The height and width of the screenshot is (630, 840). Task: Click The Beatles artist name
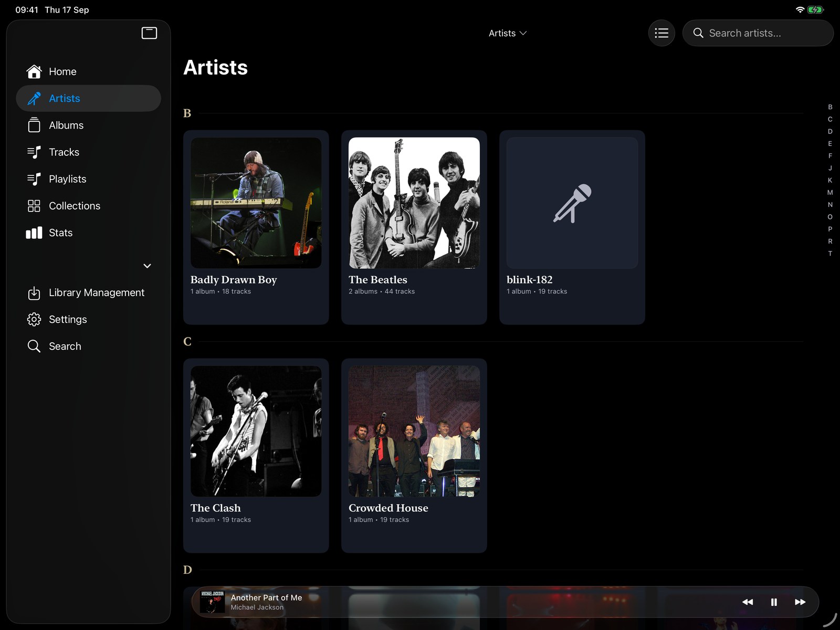click(x=378, y=280)
